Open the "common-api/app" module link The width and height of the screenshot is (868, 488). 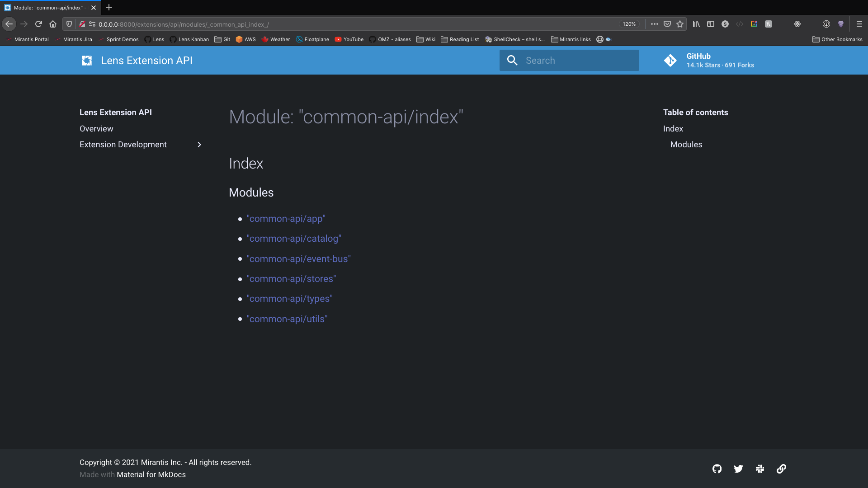point(286,219)
